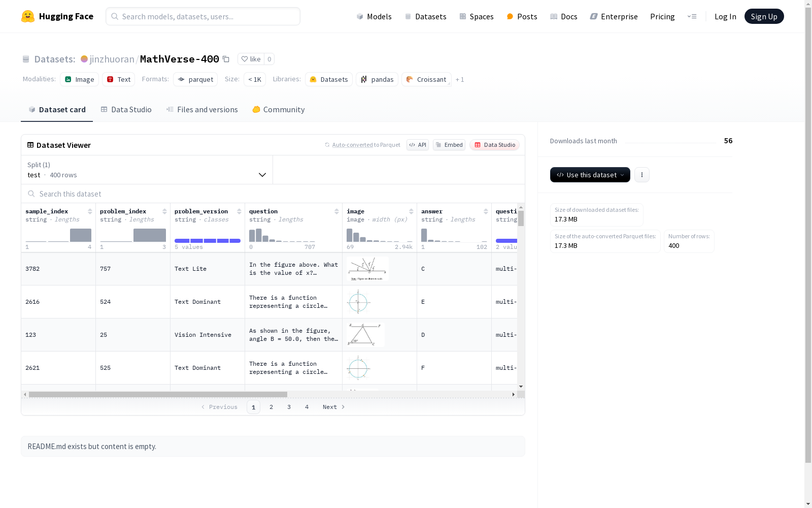
Task: Sort the image column with its arrows
Action: [x=411, y=211]
